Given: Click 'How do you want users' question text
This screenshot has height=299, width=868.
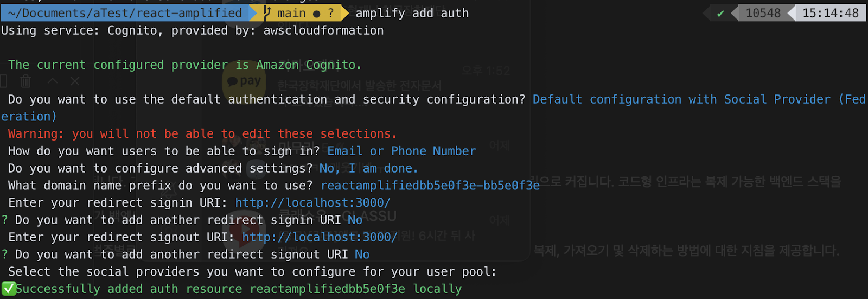Looking at the screenshot, I should point(164,151).
